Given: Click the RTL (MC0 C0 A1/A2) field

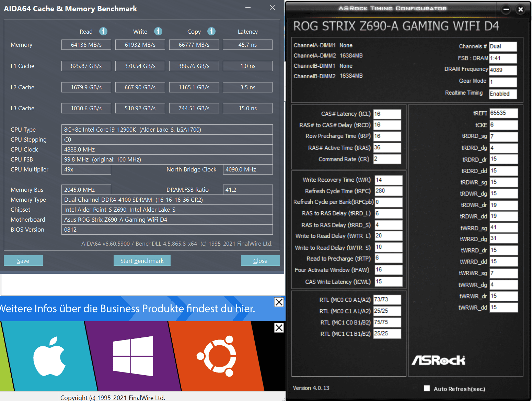Looking at the screenshot, I should (387, 300).
